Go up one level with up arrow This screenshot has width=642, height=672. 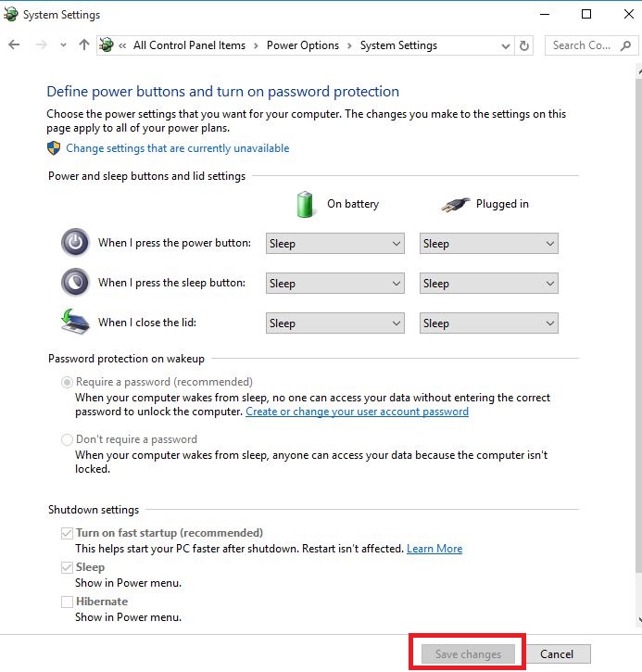(x=84, y=44)
